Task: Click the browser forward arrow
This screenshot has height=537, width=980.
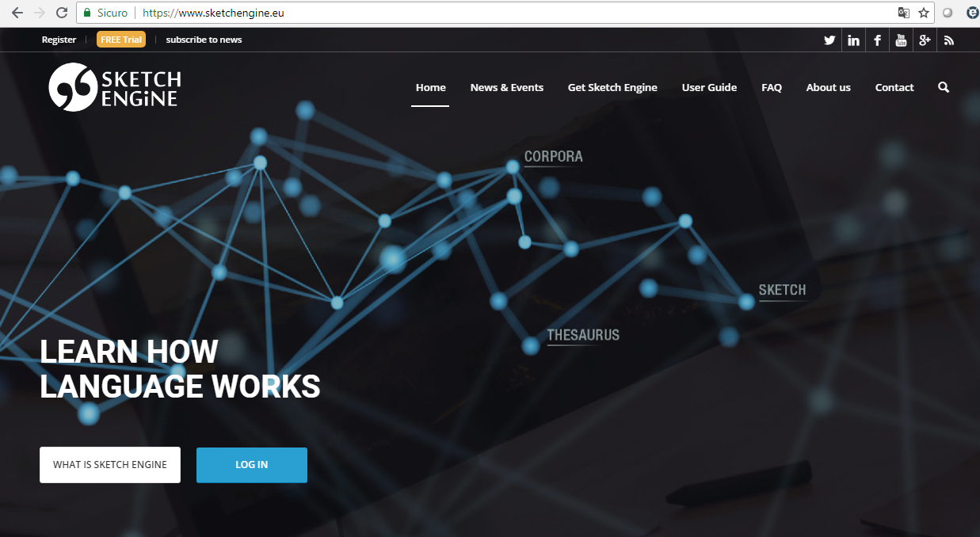Action: (40, 13)
